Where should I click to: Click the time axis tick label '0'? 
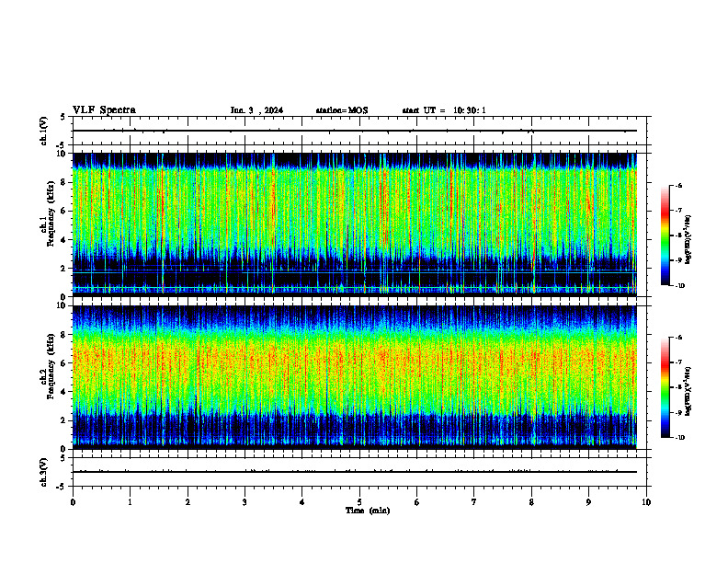pos(73,502)
